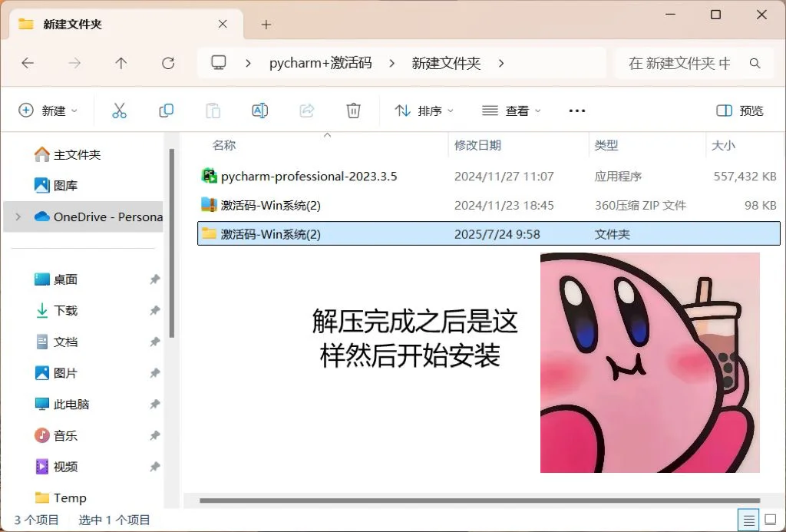The height and width of the screenshot is (532, 786).
Task: Expand OneDrive - Personal in the sidebar
Action: [x=17, y=216]
